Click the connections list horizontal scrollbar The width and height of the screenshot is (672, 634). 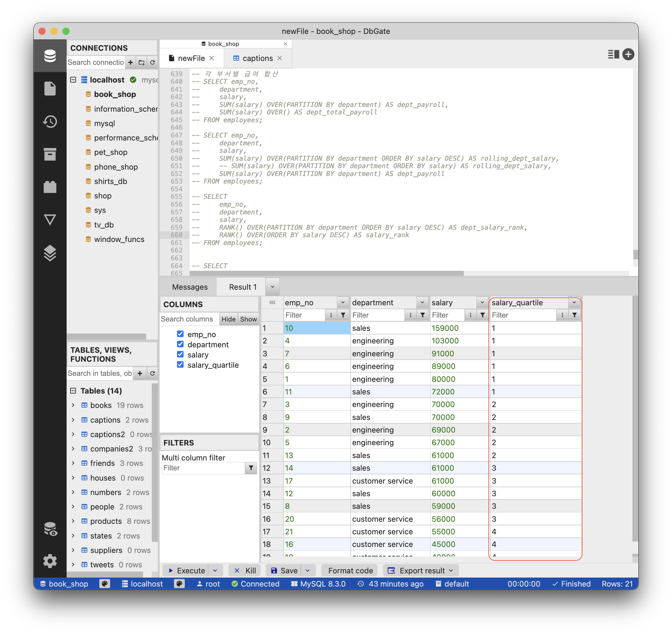click(x=106, y=336)
